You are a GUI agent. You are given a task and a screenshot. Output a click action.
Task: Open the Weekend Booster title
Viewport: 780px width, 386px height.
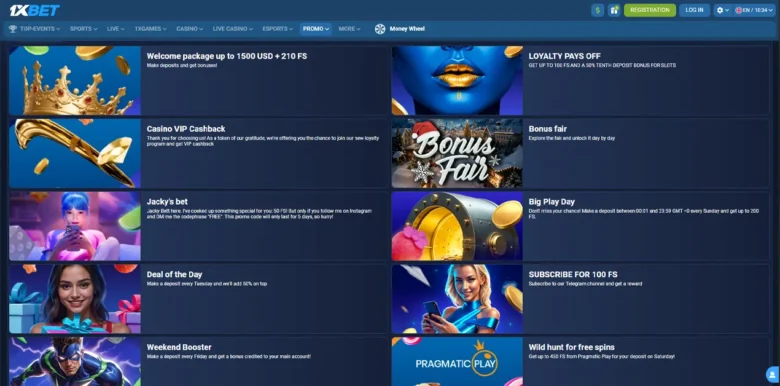point(179,347)
